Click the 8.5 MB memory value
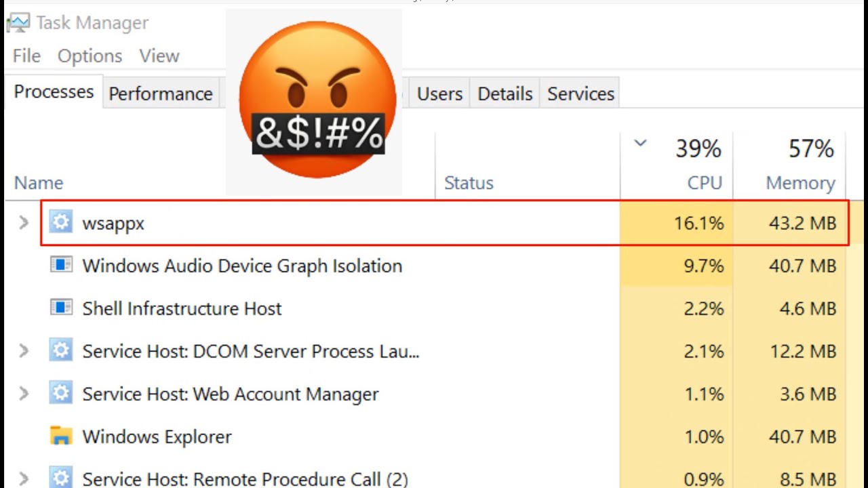 tap(808, 479)
